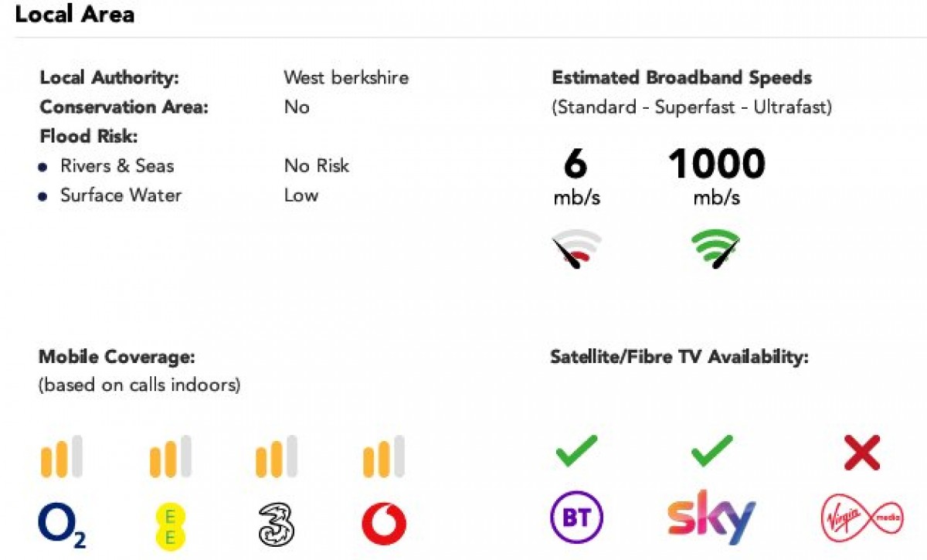Click the Surface Water flood risk item

[x=121, y=195]
